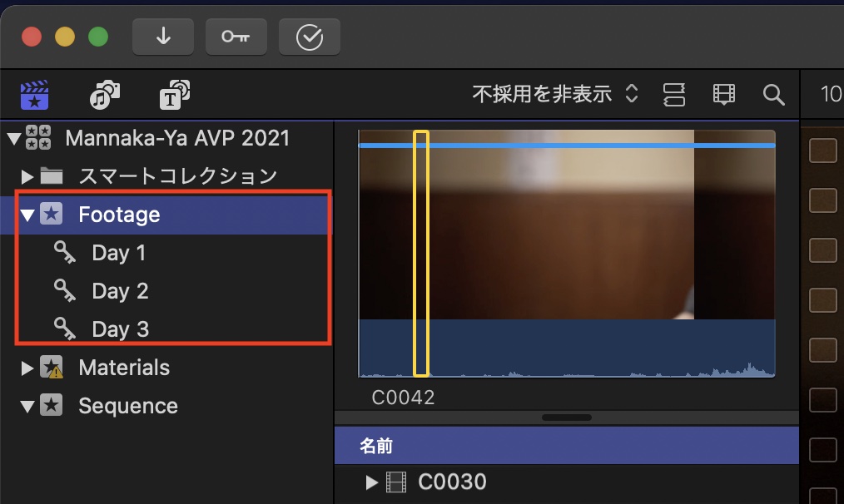This screenshot has width=844, height=504.
Task: Select the Materials event
Action: [124, 368]
